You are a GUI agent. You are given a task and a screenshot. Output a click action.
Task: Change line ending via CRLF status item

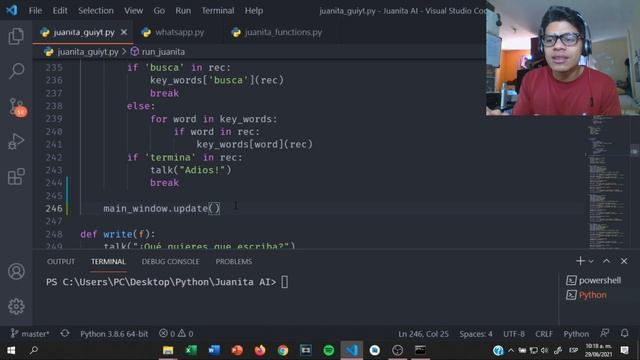(544, 334)
